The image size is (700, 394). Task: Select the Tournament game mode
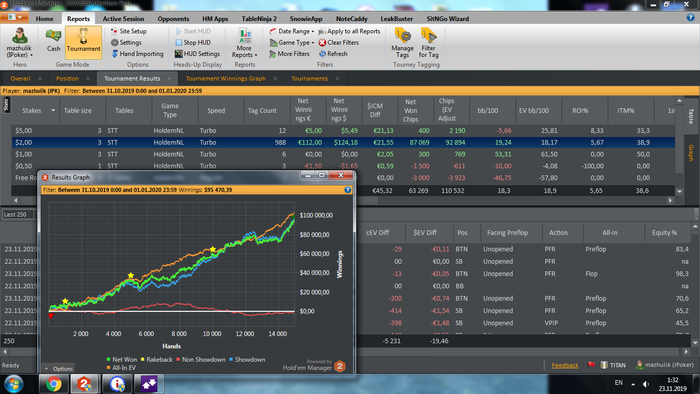(x=83, y=42)
